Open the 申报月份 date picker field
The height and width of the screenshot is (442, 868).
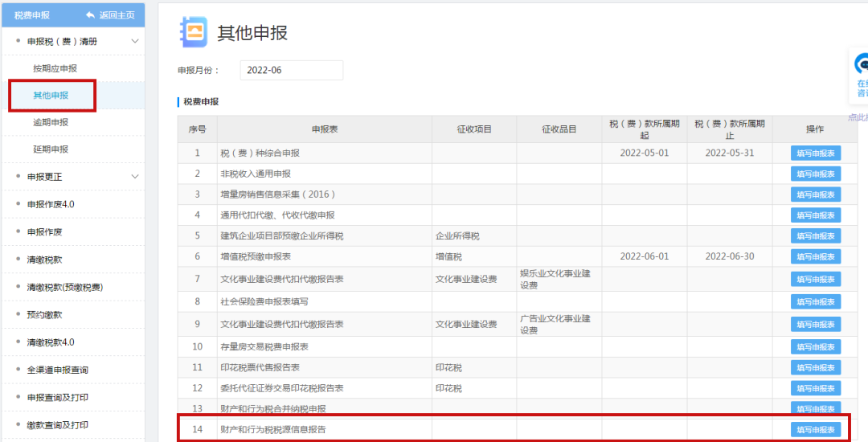point(291,70)
